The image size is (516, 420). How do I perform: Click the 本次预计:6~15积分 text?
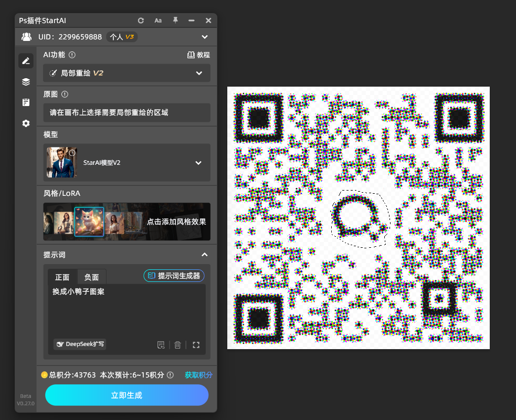[132, 375]
